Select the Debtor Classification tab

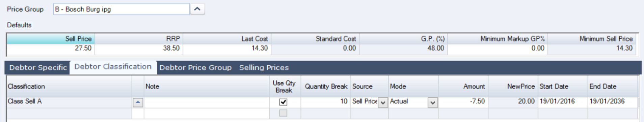(x=113, y=67)
